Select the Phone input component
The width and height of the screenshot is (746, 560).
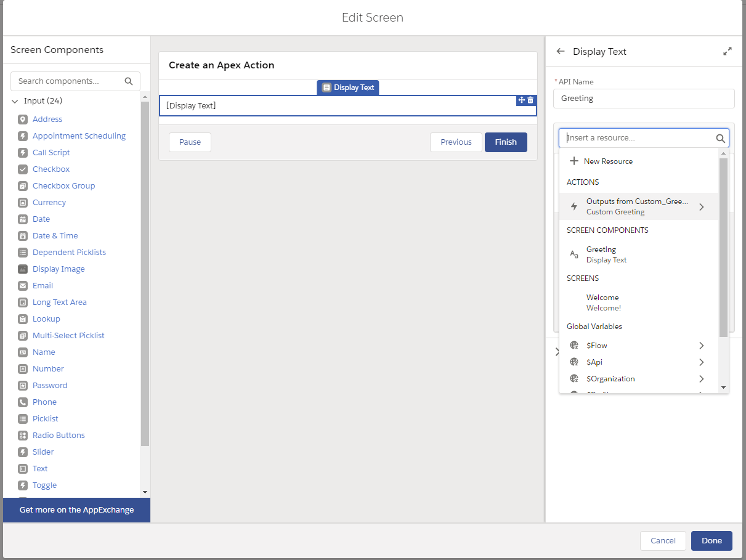(x=44, y=402)
